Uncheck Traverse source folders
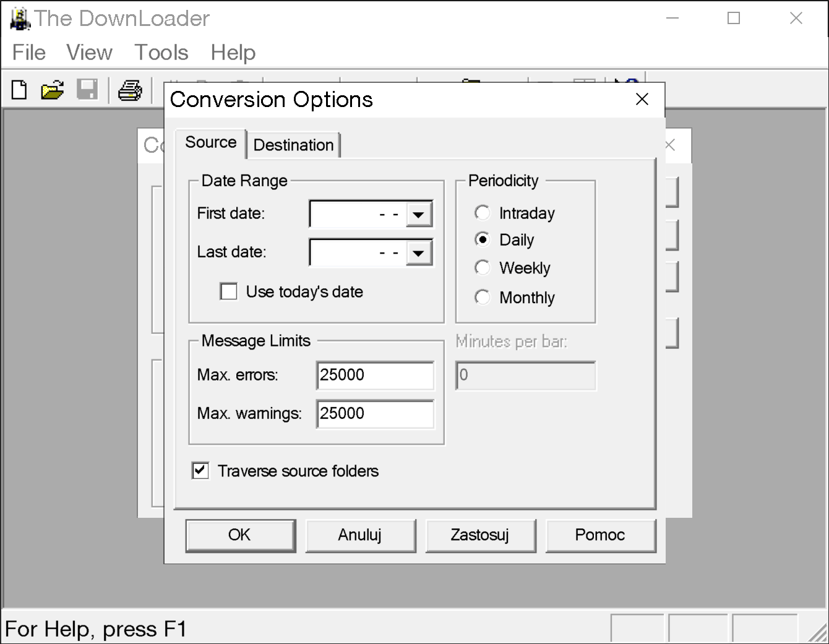 199,471
